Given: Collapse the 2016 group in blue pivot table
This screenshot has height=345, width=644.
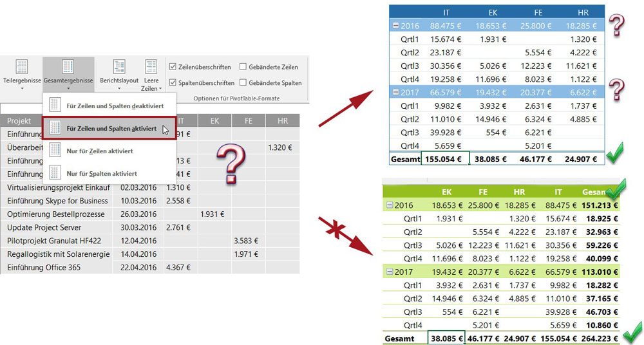Looking at the screenshot, I should click(395, 26).
